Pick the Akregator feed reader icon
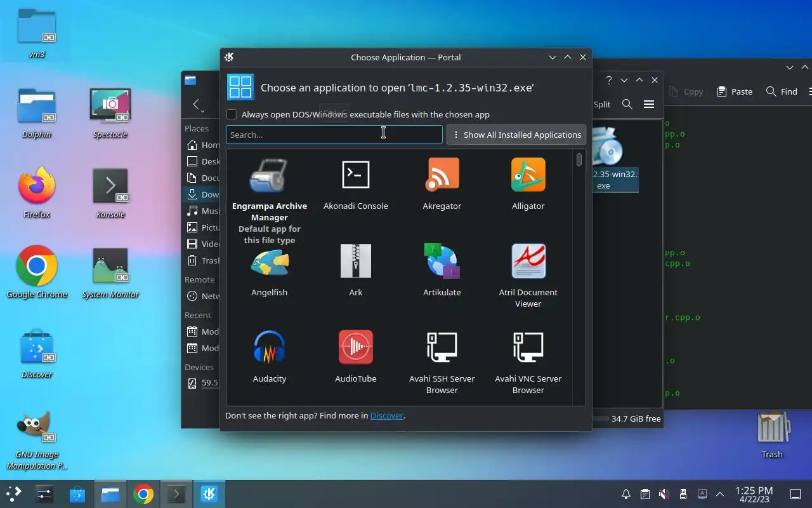812x508 pixels. [442, 175]
